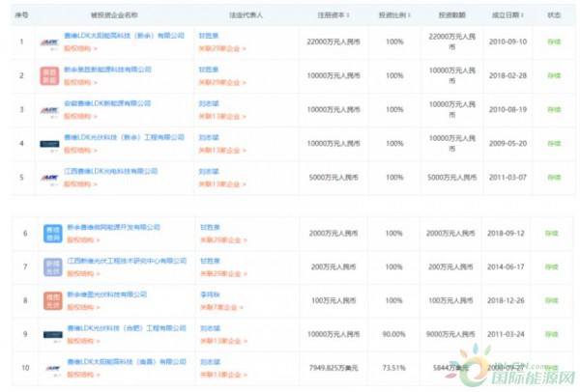Sort by 成立日期 column arrow
580x392 pixels.
coord(522,15)
